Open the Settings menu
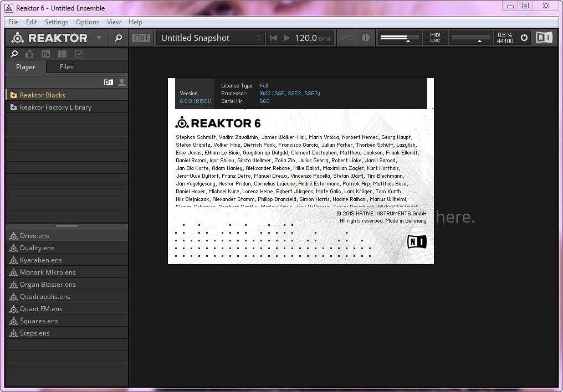This screenshot has height=392, width=563. [57, 22]
